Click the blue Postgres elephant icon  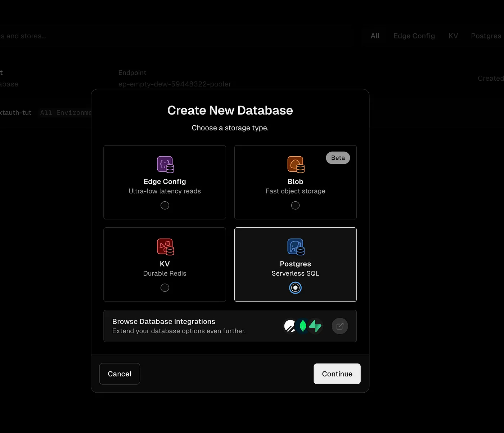pos(296,247)
